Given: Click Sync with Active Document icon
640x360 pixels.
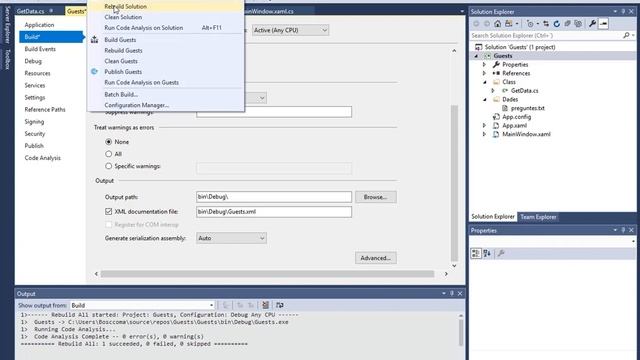Looking at the screenshot, I should click(x=546, y=24).
